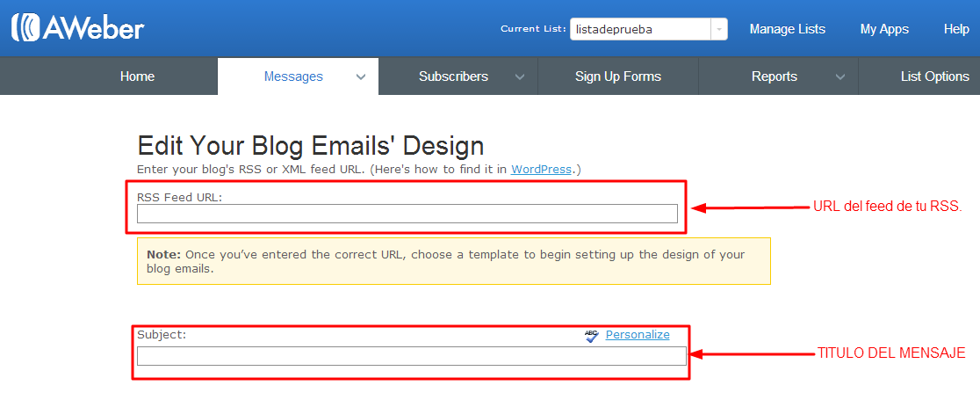980x400 pixels.
Task: Click the Personalize link above Subject
Action: coord(638,335)
